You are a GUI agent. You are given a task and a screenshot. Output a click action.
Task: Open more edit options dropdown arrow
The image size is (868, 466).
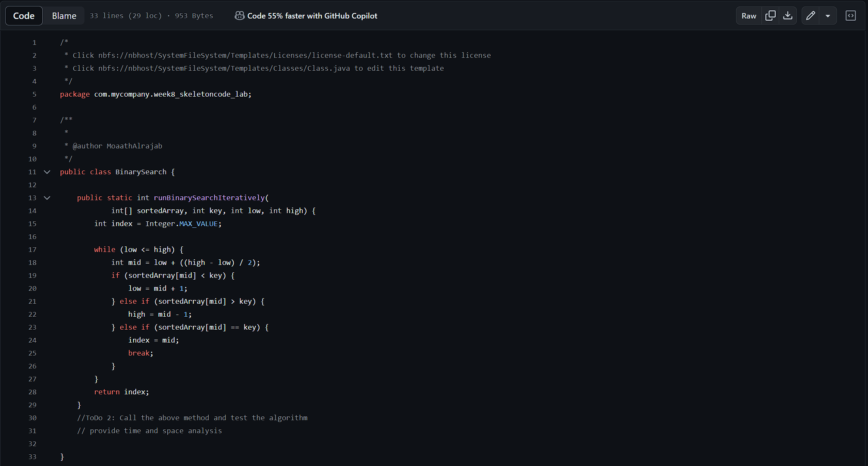coord(827,16)
